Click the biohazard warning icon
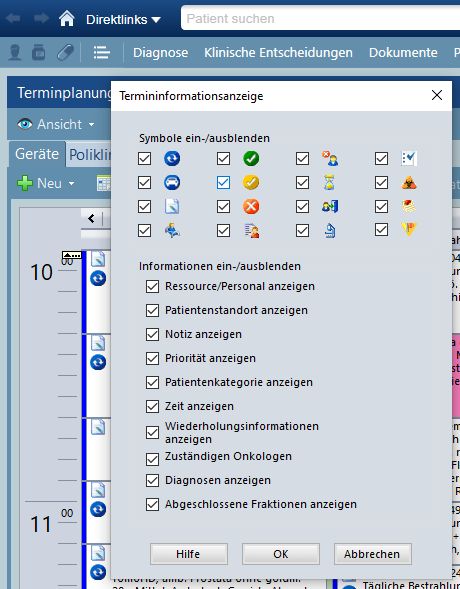 point(409,183)
